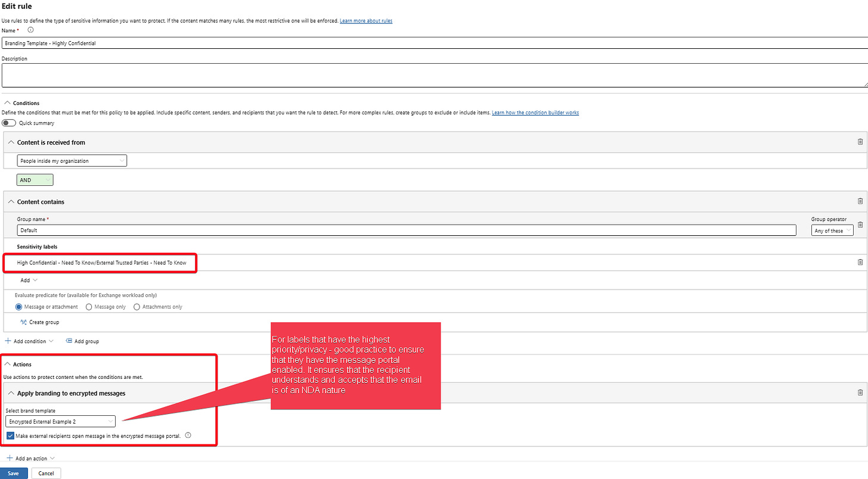The width and height of the screenshot is (868, 479).
Task: Click the plus icon of Add an action
Action: (x=10, y=459)
